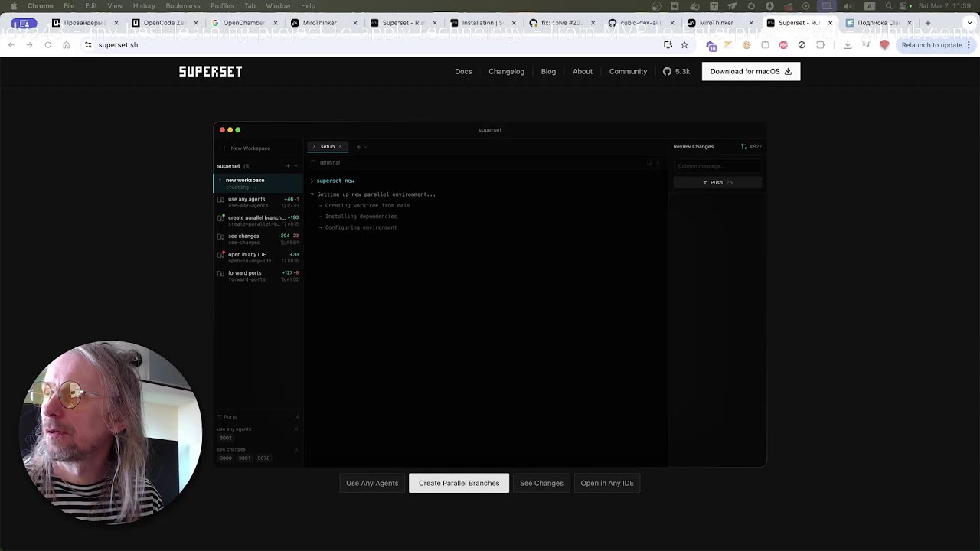Select the Create Parallel Branches feature button
This screenshot has width=980, height=551.
pos(459,483)
